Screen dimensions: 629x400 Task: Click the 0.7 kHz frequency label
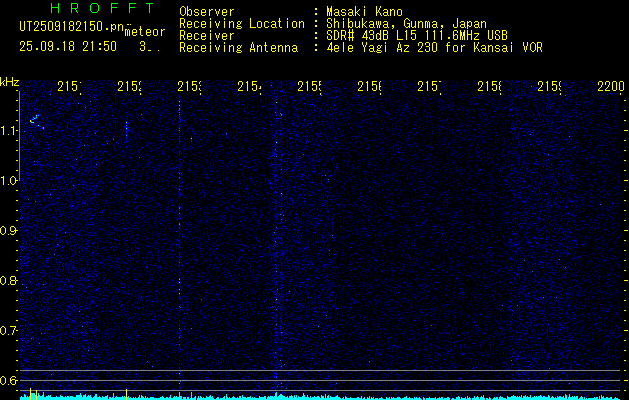click(x=8, y=331)
